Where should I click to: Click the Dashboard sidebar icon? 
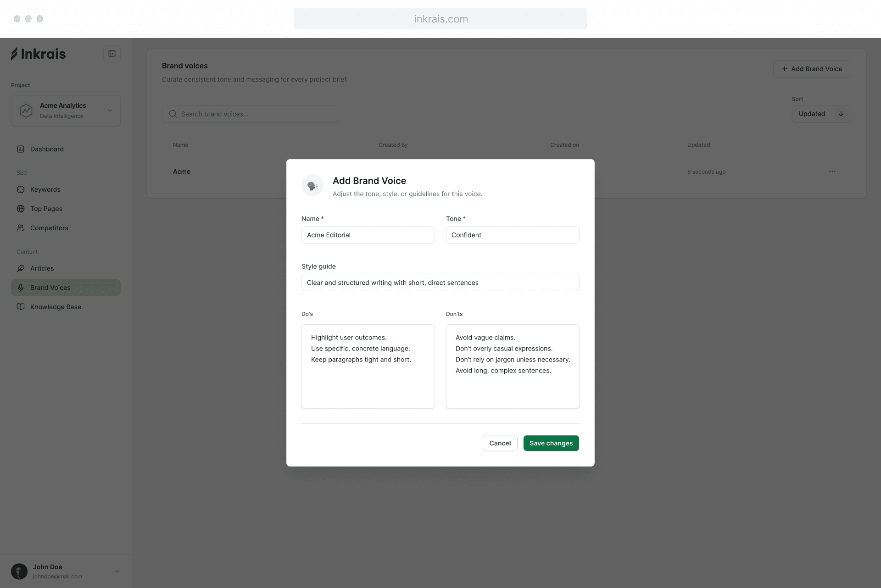click(21, 149)
